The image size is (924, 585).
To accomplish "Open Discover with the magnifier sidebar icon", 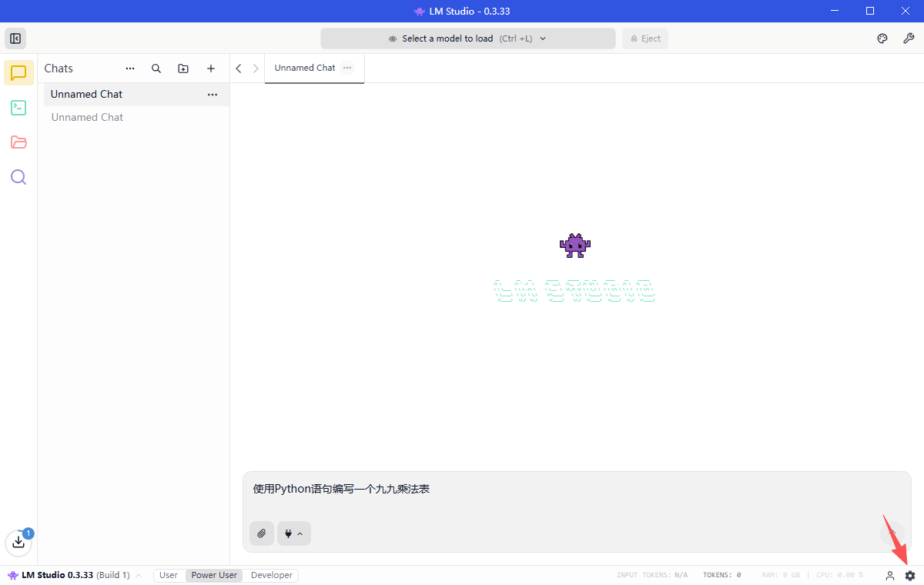I will coord(18,177).
